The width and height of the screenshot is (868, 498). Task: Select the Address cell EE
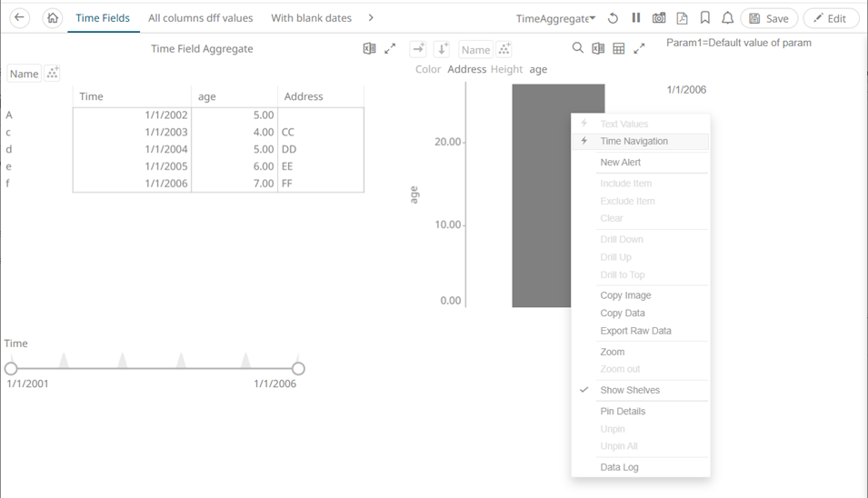pyautogui.click(x=321, y=166)
